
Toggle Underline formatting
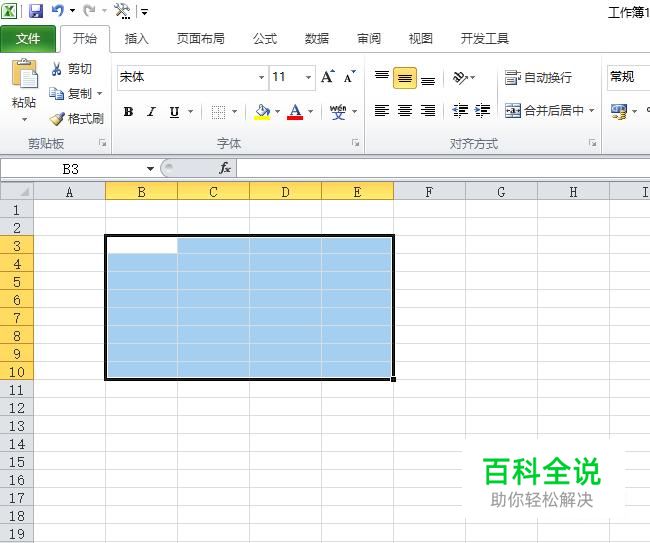(x=175, y=112)
